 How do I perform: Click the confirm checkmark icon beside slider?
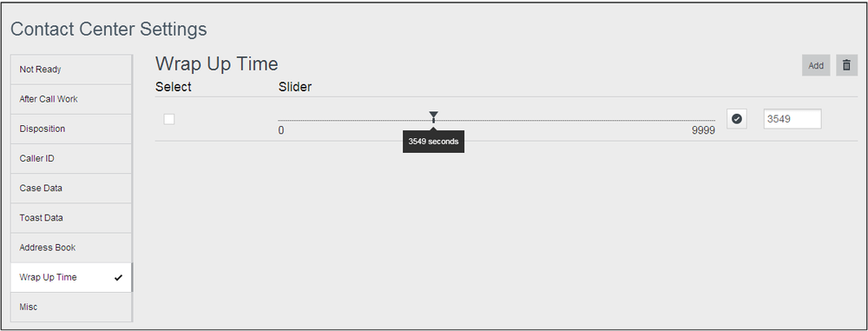736,119
